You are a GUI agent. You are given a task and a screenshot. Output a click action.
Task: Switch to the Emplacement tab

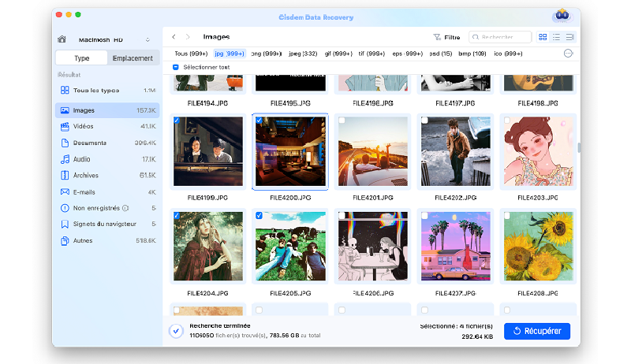[133, 58]
